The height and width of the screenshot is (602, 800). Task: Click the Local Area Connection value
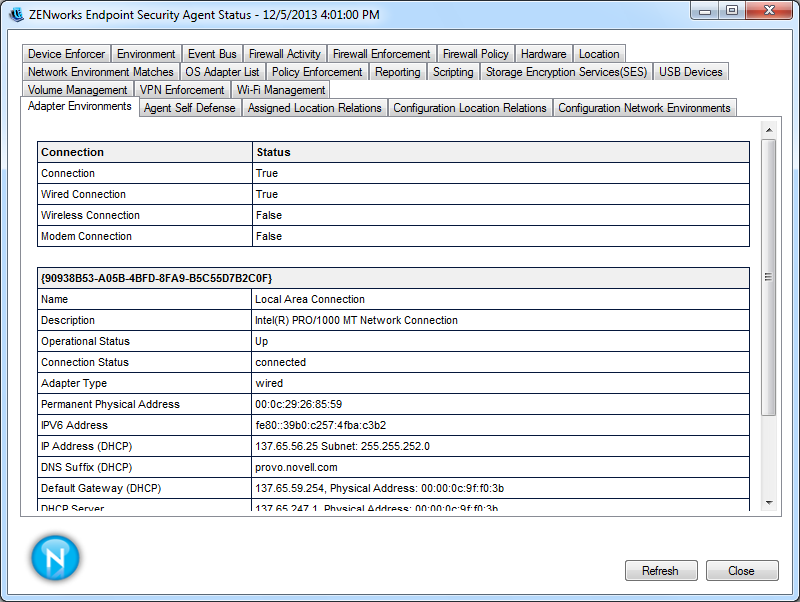coord(310,299)
